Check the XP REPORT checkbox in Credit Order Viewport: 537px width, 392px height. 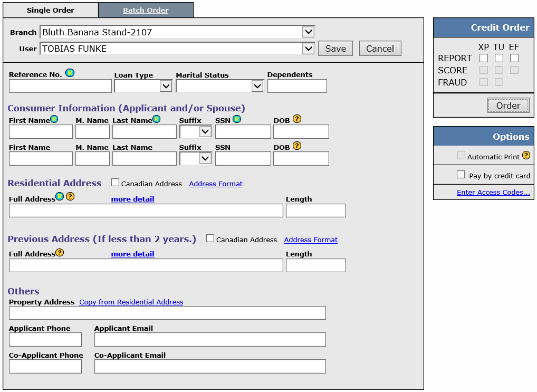tap(483, 58)
